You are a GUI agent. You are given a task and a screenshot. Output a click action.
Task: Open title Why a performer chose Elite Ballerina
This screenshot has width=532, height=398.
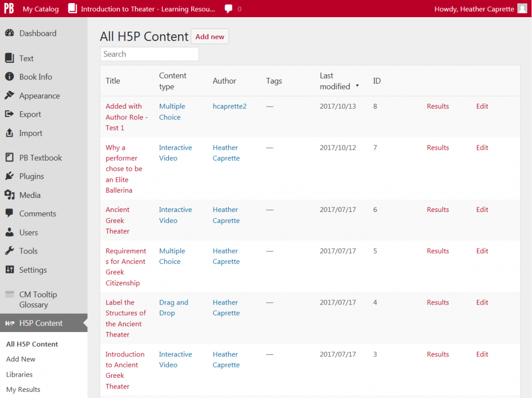click(124, 169)
